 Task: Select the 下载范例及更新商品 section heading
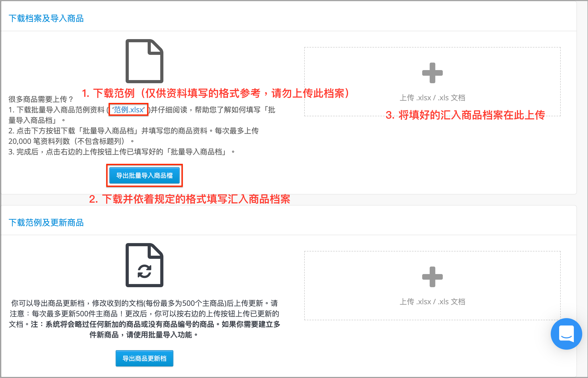click(46, 223)
